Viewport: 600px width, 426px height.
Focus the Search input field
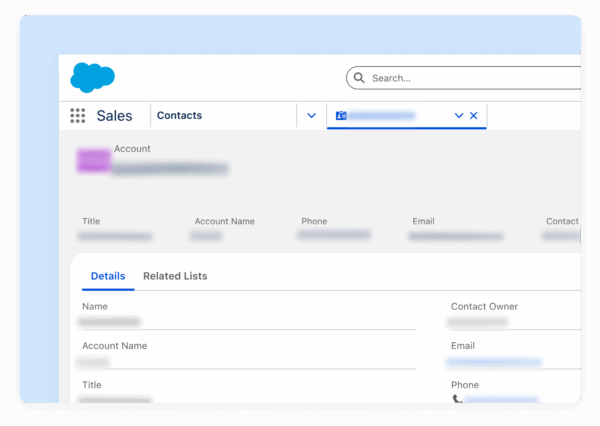click(465, 78)
